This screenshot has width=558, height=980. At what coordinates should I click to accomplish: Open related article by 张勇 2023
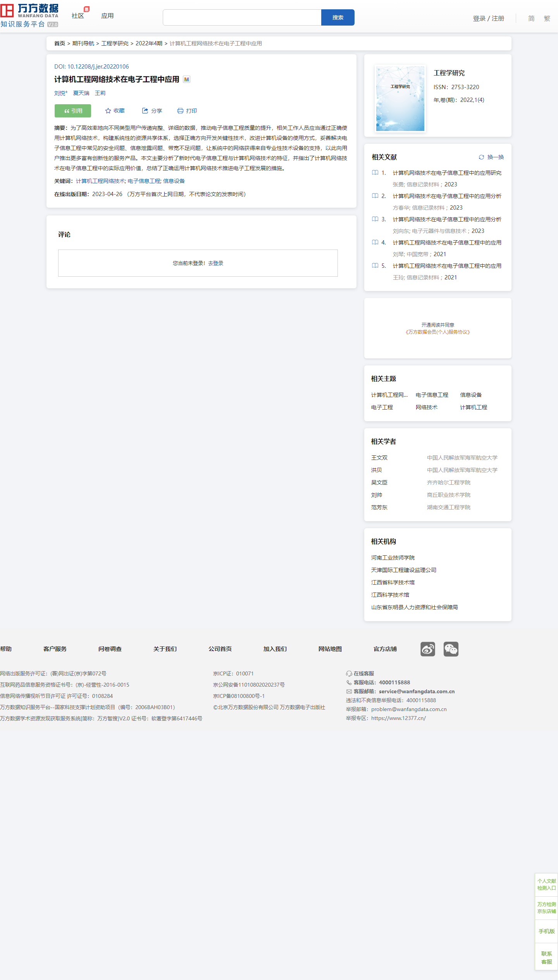pyautogui.click(x=447, y=173)
